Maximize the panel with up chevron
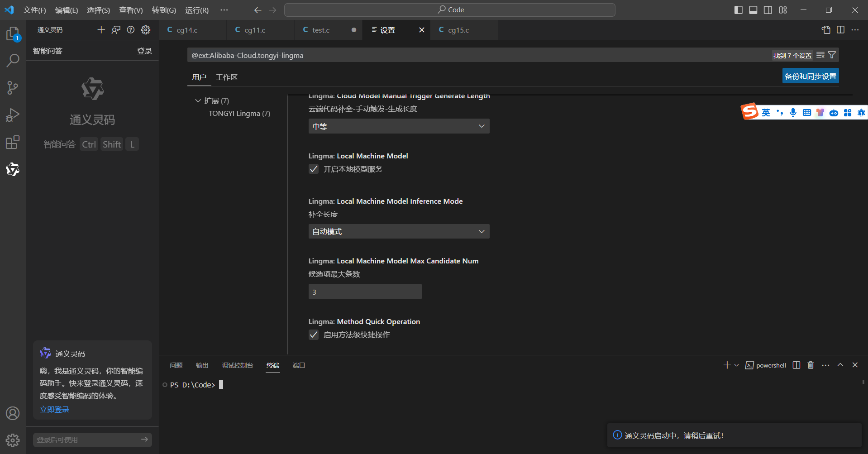 (840, 365)
